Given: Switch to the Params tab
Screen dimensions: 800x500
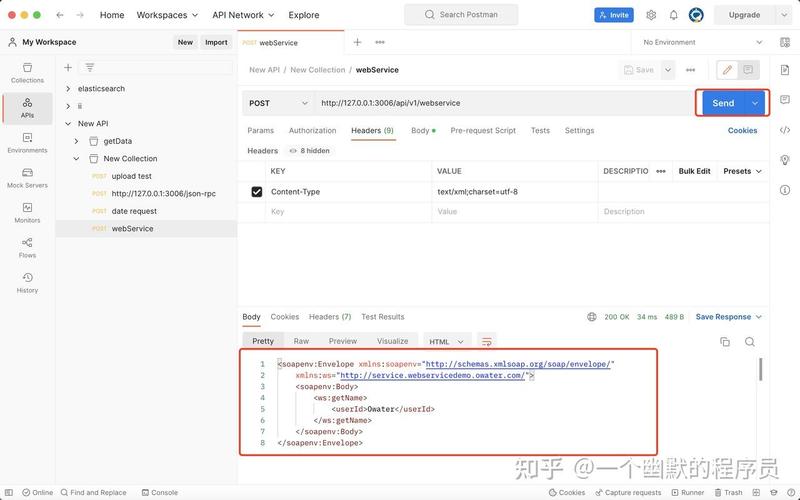Looking at the screenshot, I should [x=261, y=131].
